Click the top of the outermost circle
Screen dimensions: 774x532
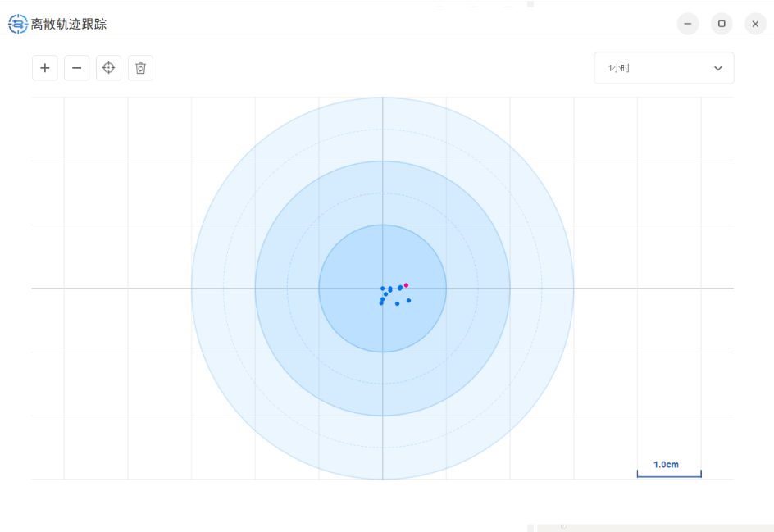(x=382, y=98)
